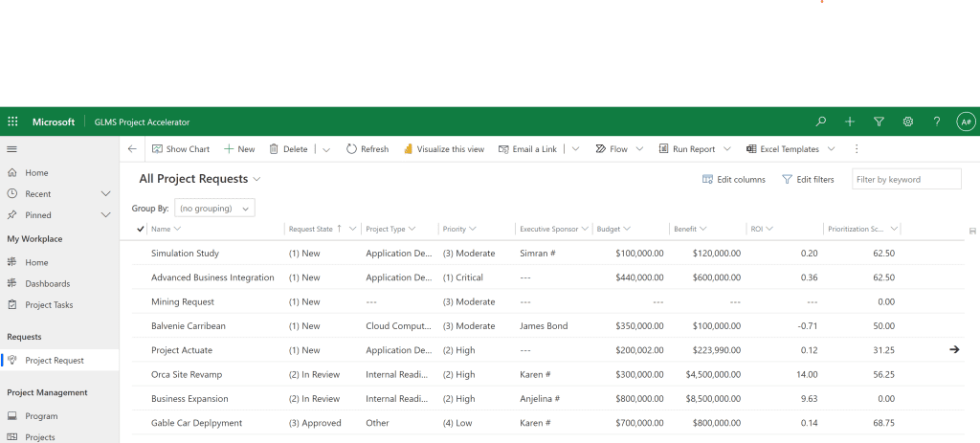
Task: Open the A# user account avatar
Action: pyautogui.click(x=967, y=122)
